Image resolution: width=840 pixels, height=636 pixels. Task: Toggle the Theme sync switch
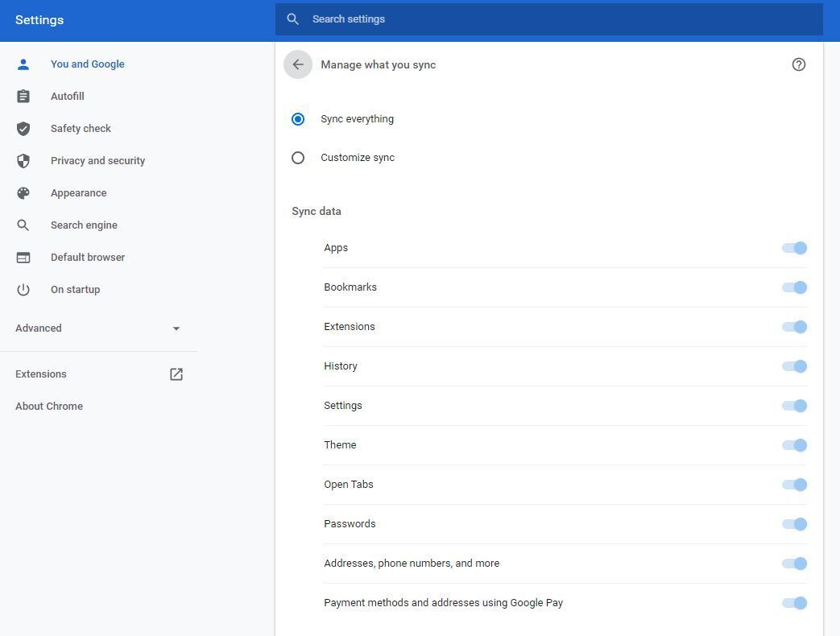[x=794, y=445]
